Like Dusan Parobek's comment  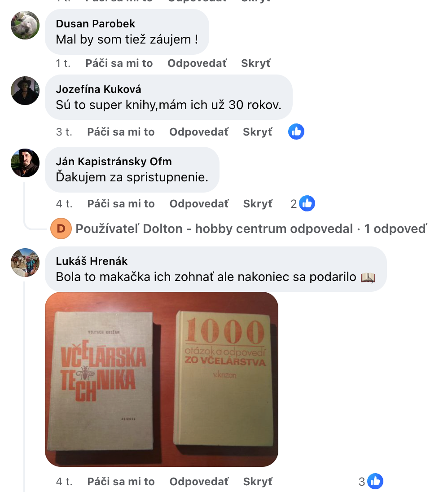(x=119, y=63)
